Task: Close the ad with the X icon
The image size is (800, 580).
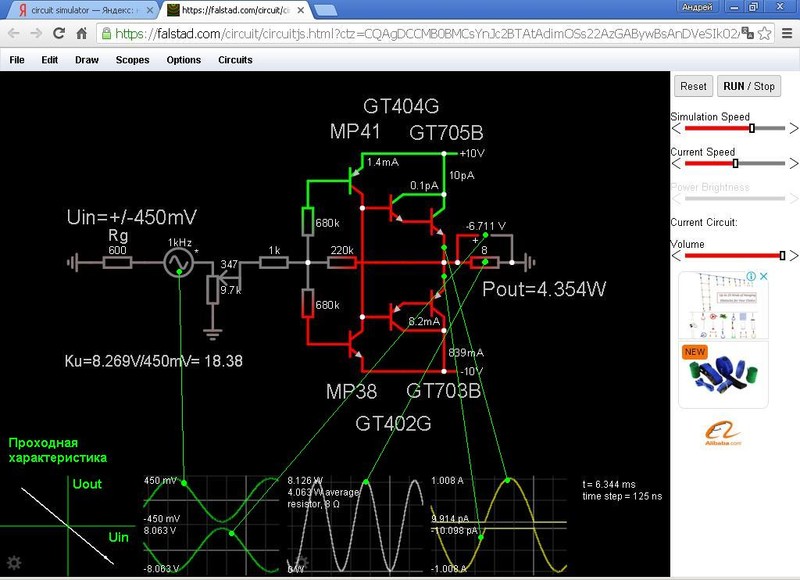Action: point(764,276)
